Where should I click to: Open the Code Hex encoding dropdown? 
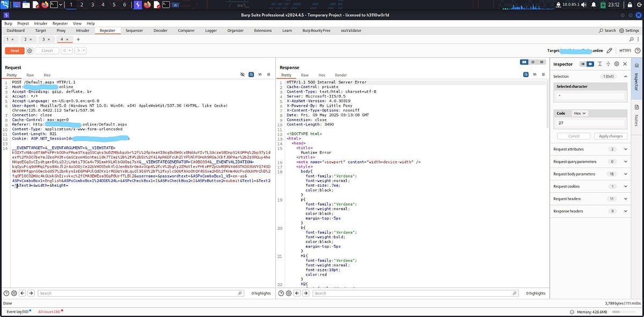(580, 113)
